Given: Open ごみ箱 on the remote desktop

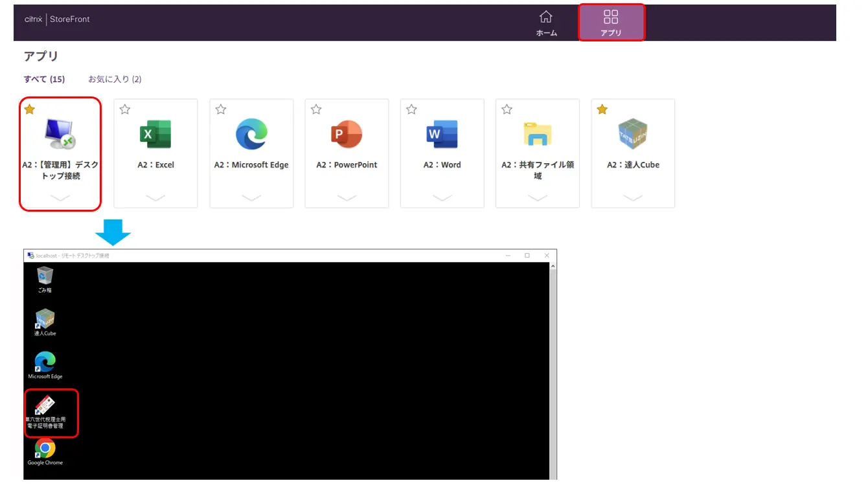Looking at the screenshot, I should tap(45, 280).
